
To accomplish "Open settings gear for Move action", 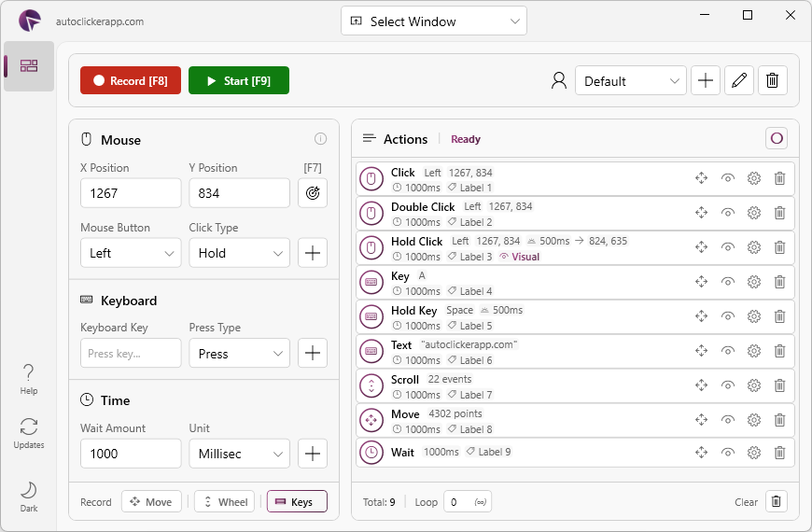I will click(x=754, y=420).
